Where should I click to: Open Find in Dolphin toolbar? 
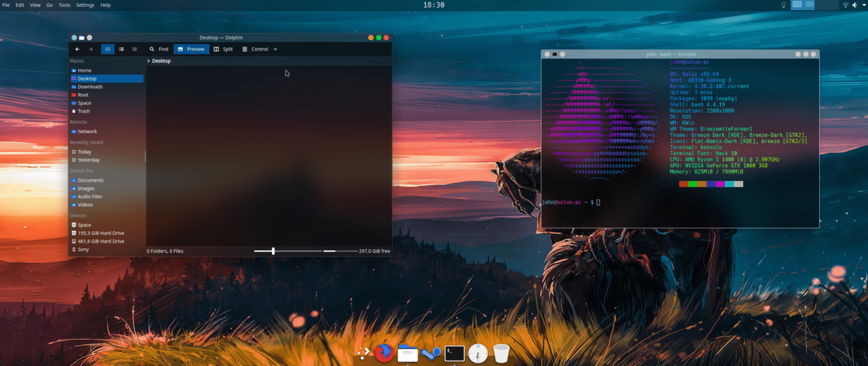point(159,49)
